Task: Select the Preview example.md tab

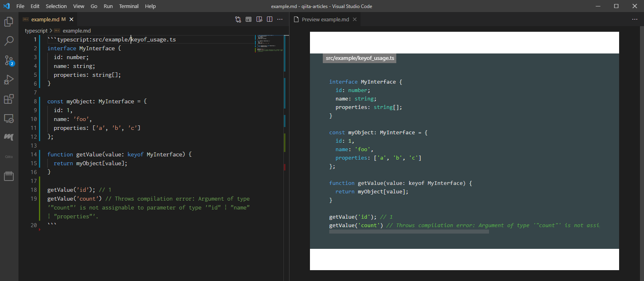Action: click(x=325, y=19)
